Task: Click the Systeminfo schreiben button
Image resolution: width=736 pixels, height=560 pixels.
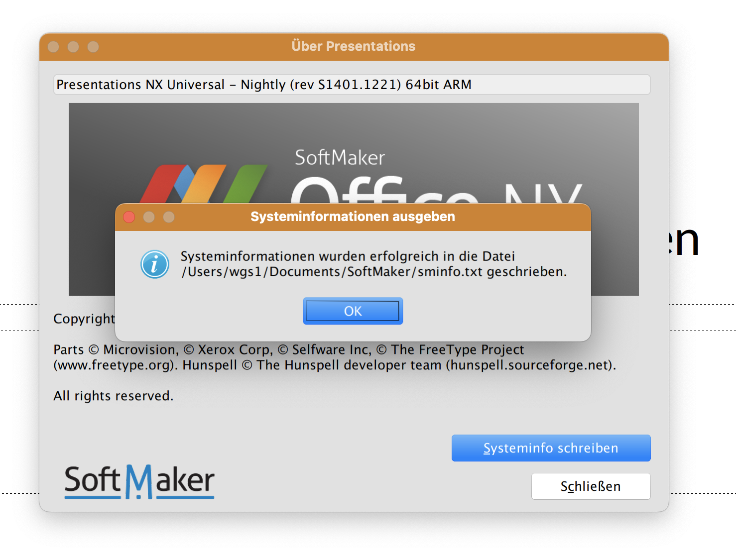Action: point(551,448)
